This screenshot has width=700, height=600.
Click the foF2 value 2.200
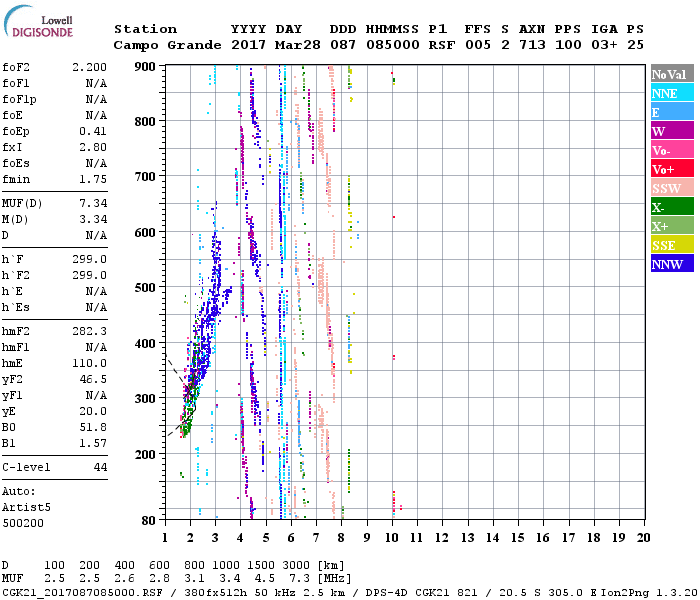pyautogui.click(x=89, y=67)
